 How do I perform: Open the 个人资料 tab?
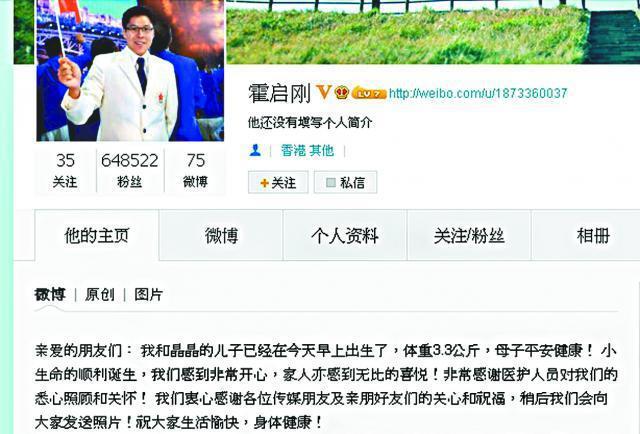(x=345, y=236)
